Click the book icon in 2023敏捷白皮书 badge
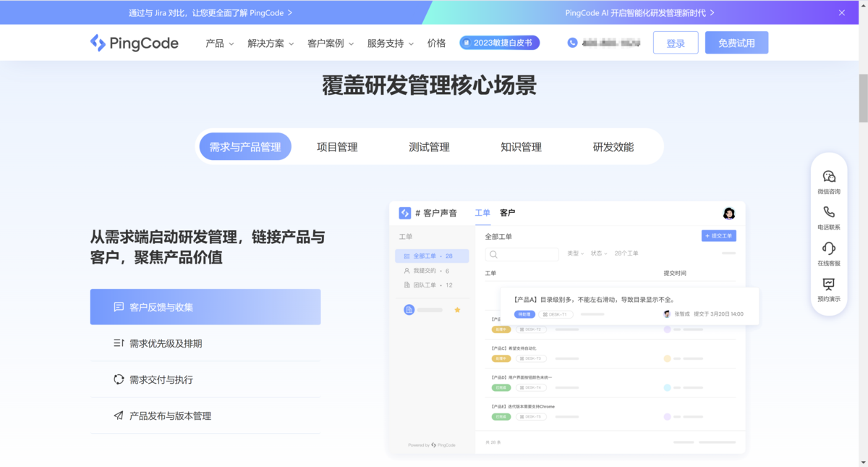Viewport: 868px width, 467px height. (467, 43)
